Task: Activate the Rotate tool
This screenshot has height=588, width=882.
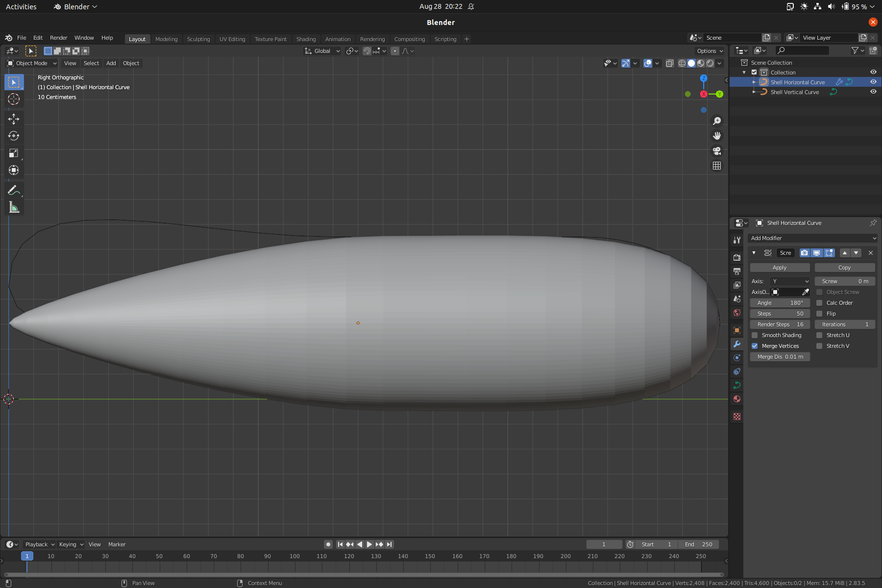Action: point(14,136)
